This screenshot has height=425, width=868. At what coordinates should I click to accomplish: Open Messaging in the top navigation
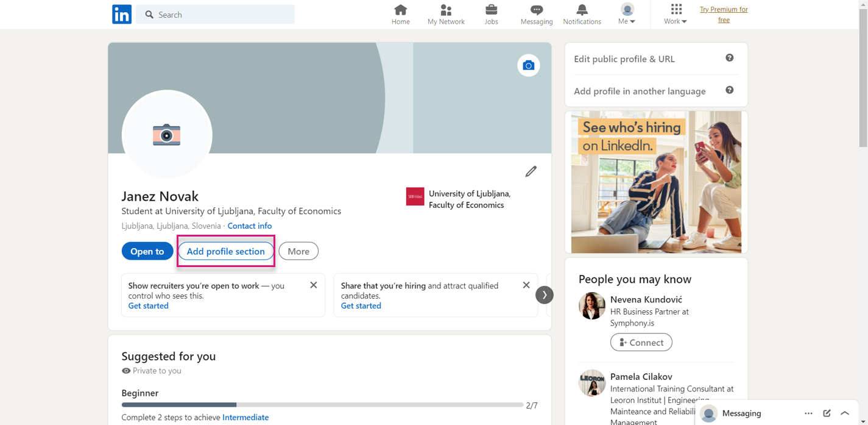537,15
